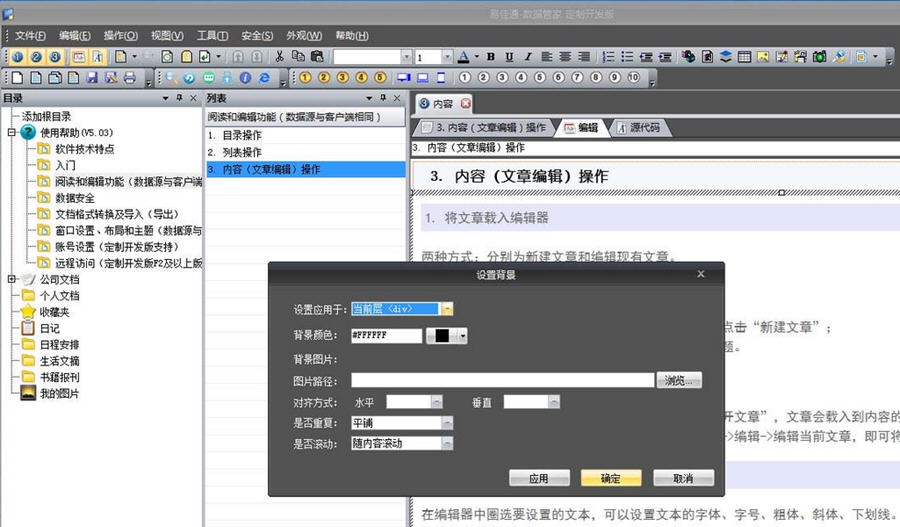Switch to the 源代码 tab
The height and width of the screenshot is (527, 900).
[x=639, y=127]
